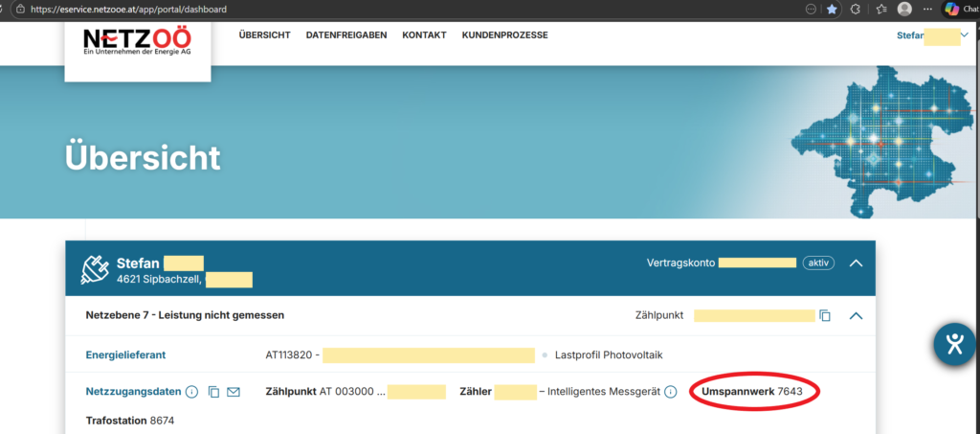Go to the Übersicht menu item
This screenshot has height=434, width=980.
tap(264, 35)
